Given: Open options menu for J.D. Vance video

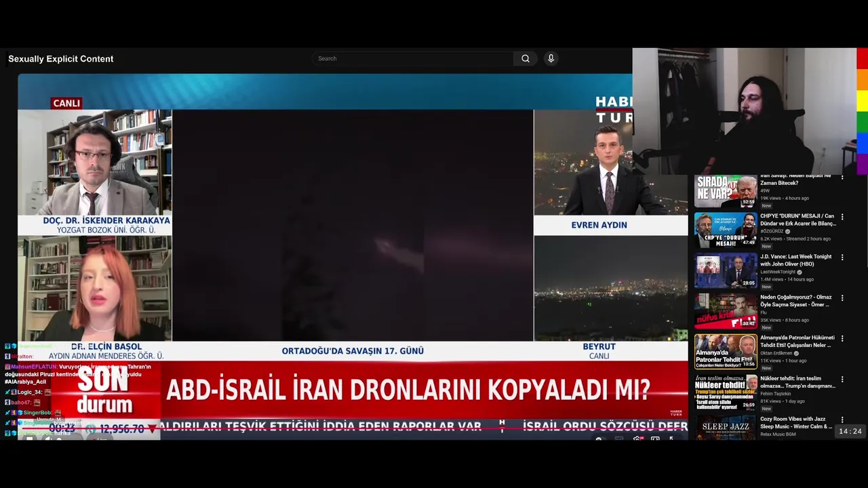Looking at the screenshot, I should coord(842,258).
